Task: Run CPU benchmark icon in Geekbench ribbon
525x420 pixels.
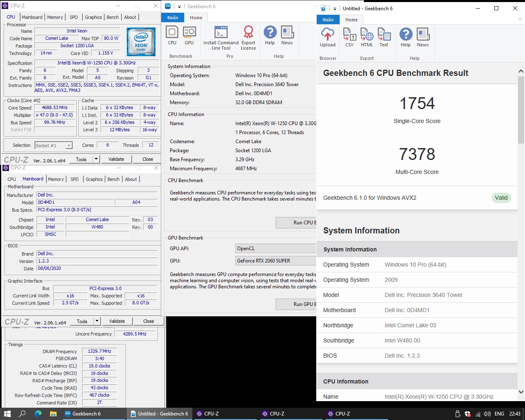Action: tap(172, 35)
